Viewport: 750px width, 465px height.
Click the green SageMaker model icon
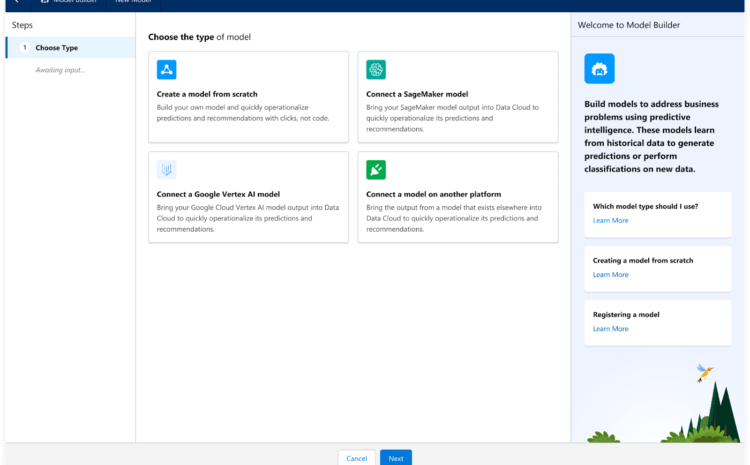pos(376,69)
